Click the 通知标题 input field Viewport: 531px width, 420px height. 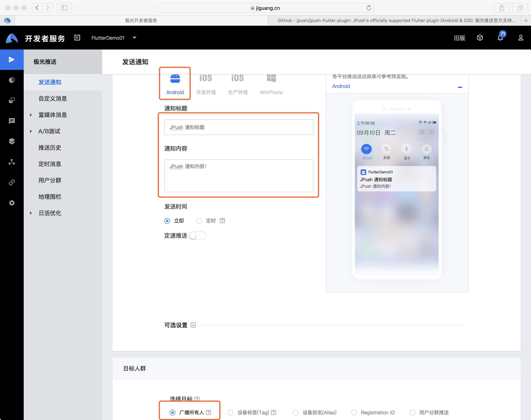coord(239,127)
